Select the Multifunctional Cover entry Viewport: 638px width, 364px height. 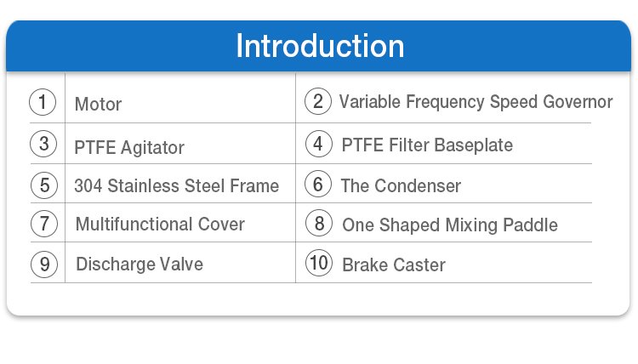point(160,224)
